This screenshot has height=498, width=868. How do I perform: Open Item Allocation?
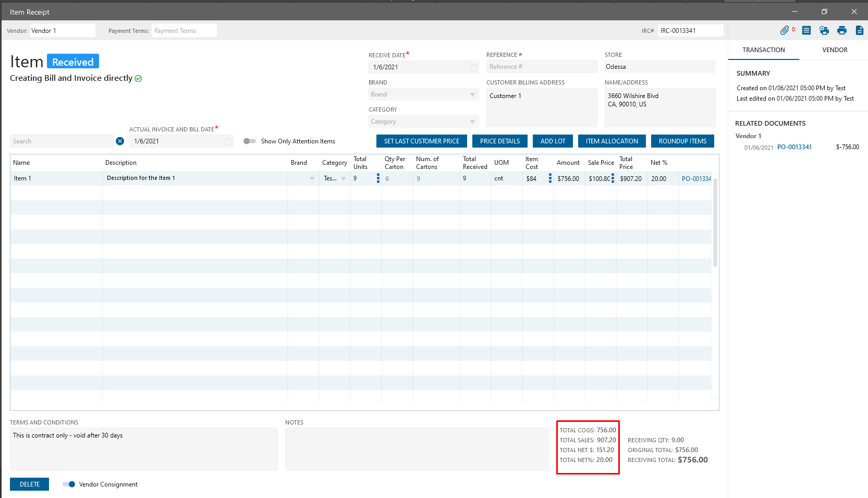point(612,141)
